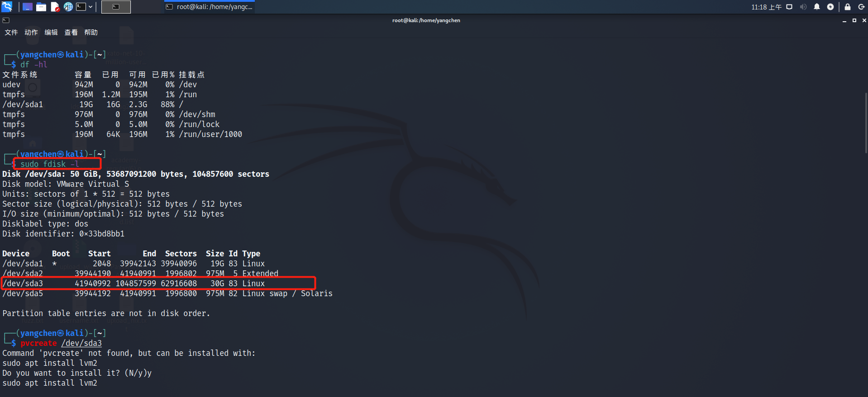
Task: Click 'Partition table entries are not in disk order.'
Action: click(106, 313)
